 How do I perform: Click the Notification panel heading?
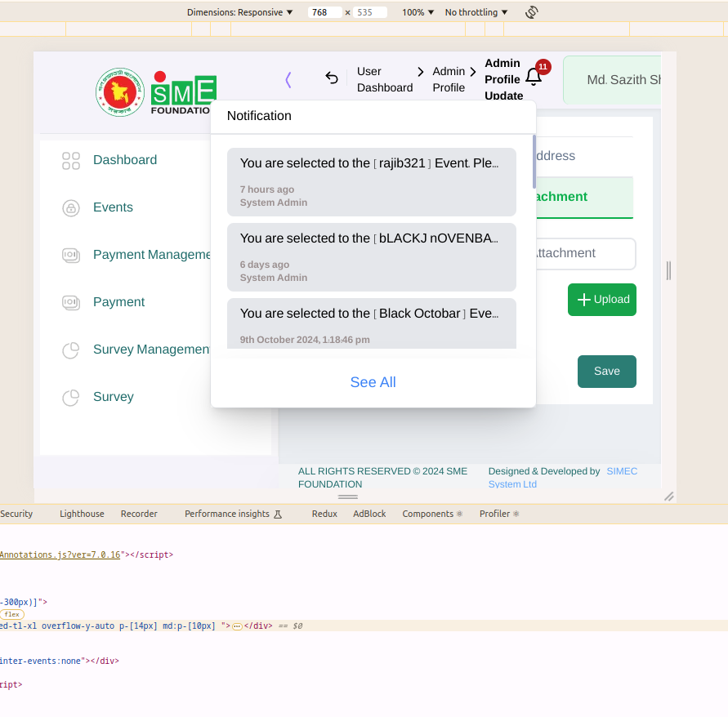tap(259, 116)
